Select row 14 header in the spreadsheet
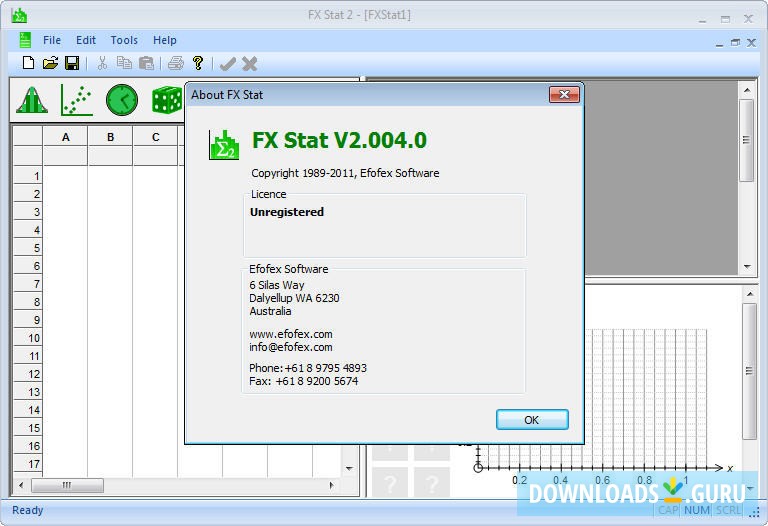 pos(28,410)
